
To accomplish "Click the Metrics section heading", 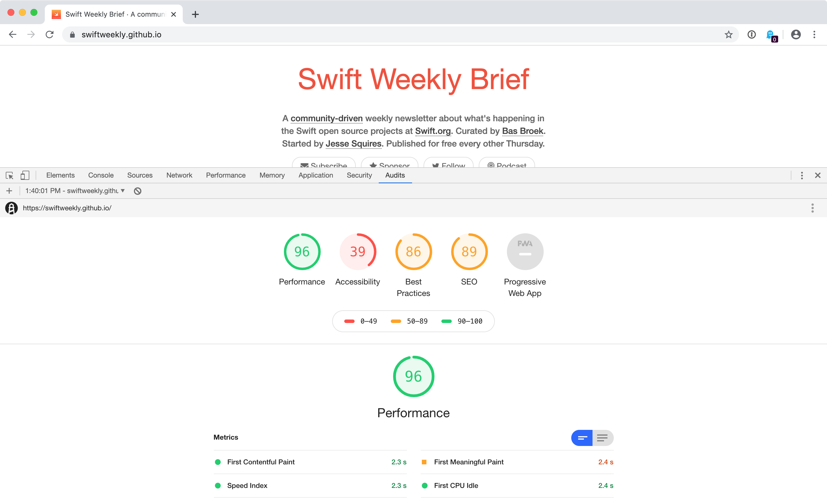I will point(226,437).
